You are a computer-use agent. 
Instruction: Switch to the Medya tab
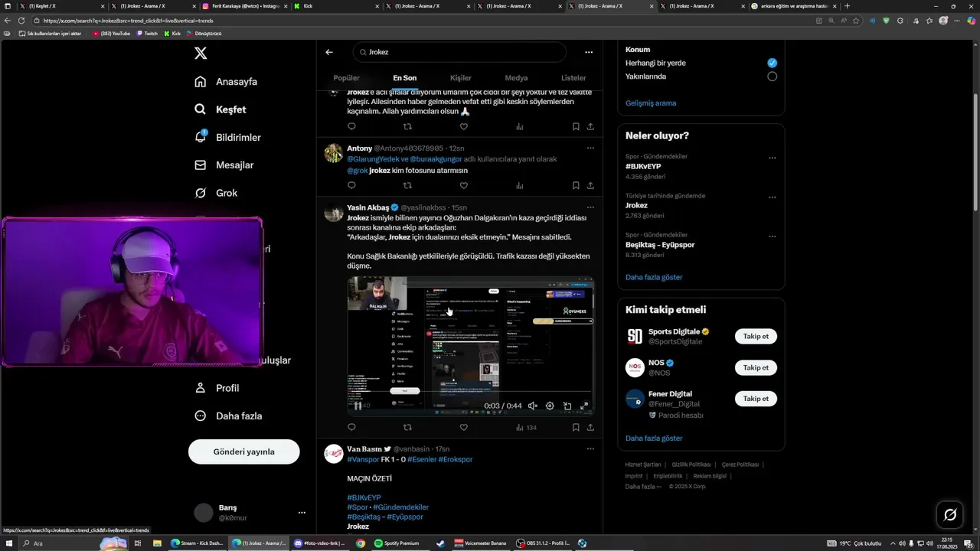pos(516,78)
